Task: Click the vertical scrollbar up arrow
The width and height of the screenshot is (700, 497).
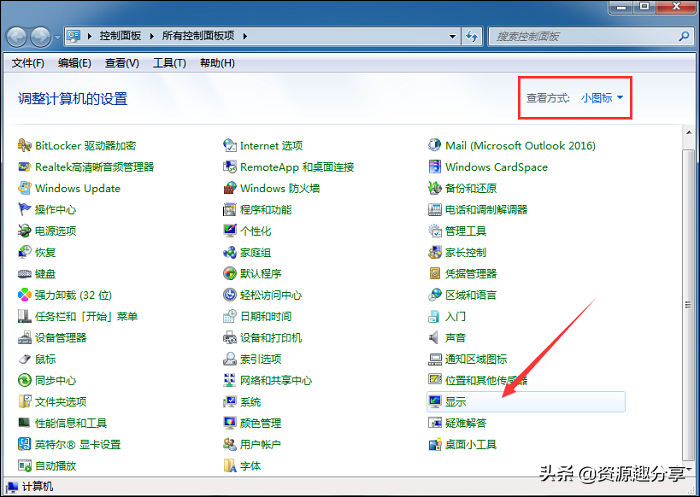Action: 690,133
